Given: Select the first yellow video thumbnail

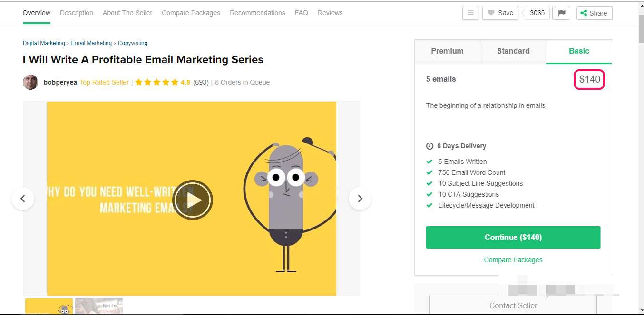Looking at the screenshot, I should 49,306.
